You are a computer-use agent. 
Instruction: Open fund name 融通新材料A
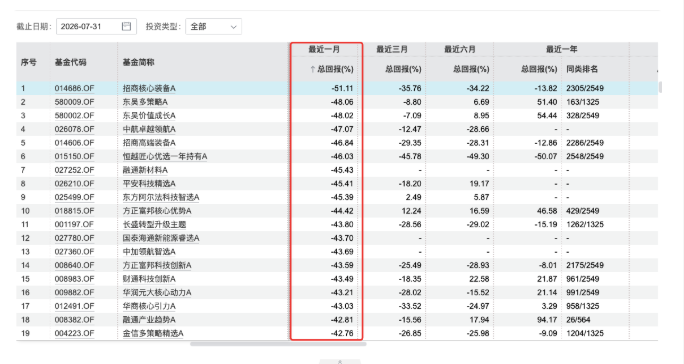145,170
